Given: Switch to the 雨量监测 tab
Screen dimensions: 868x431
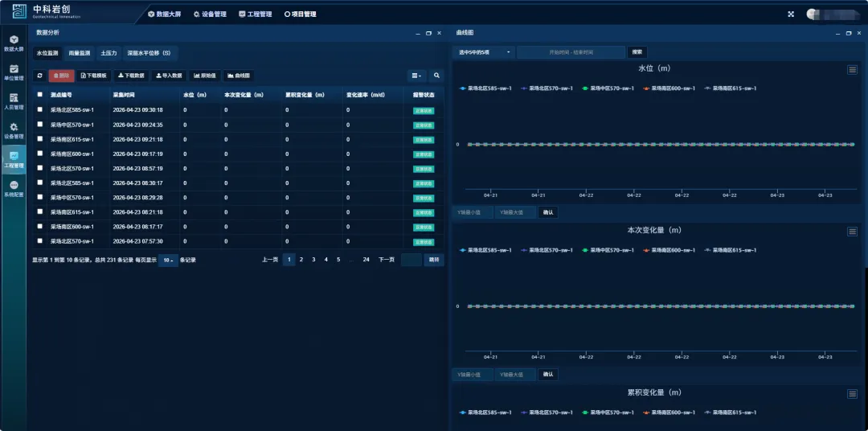Looking at the screenshot, I should point(80,53).
